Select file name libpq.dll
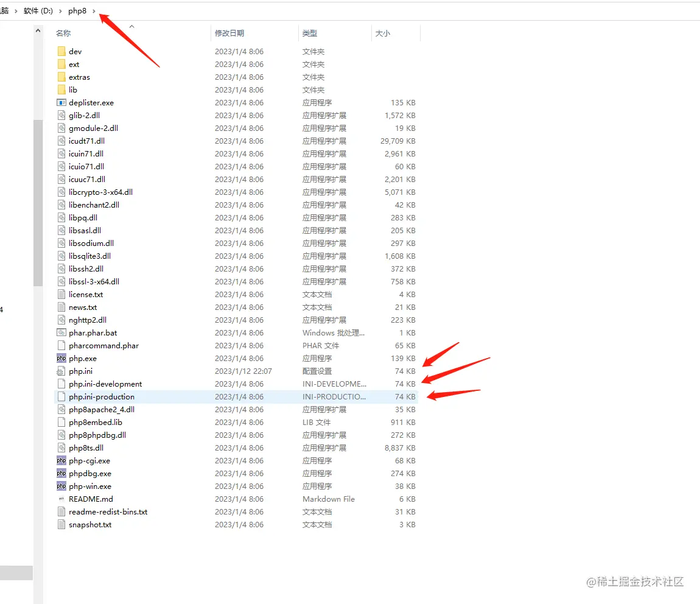700x604 pixels. pos(83,218)
